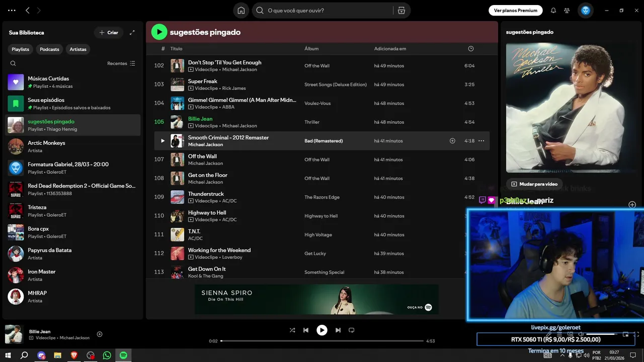Screen dimensions: 644x362
Task: Open OBS from the taskbar
Action: pos(91,355)
